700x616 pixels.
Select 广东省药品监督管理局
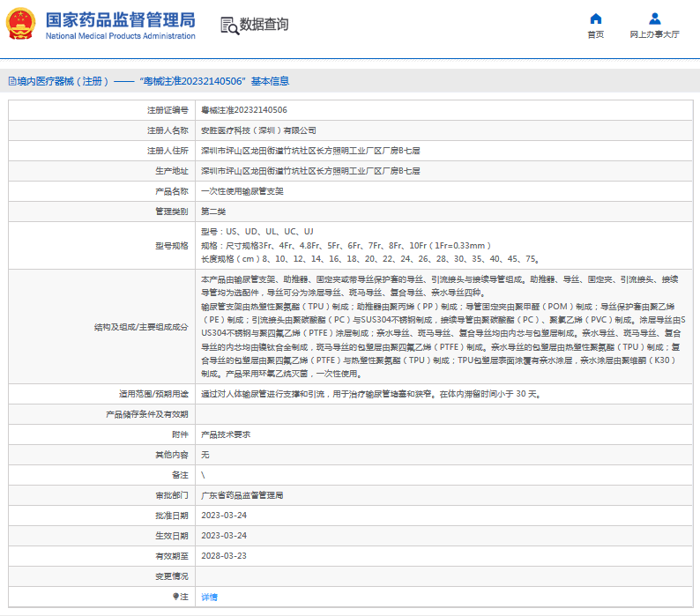[x=242, y=495]
